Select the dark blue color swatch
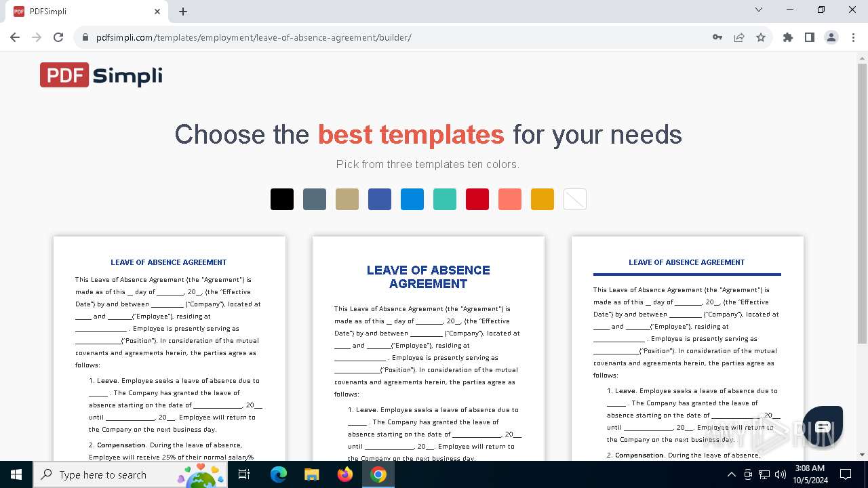Viewport: 868px width, 488px height. pyautogui.click(x=380, y=199)
